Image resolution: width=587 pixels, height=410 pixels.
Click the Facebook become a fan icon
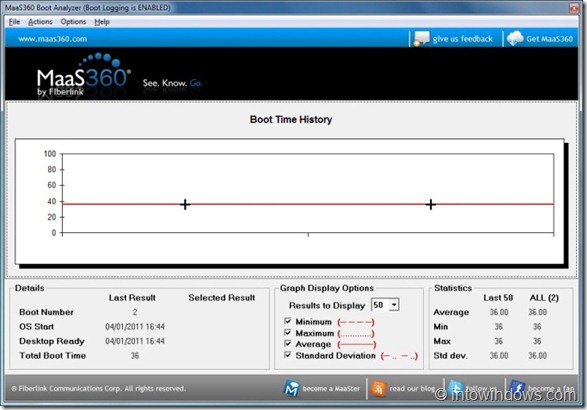point(517,388)
